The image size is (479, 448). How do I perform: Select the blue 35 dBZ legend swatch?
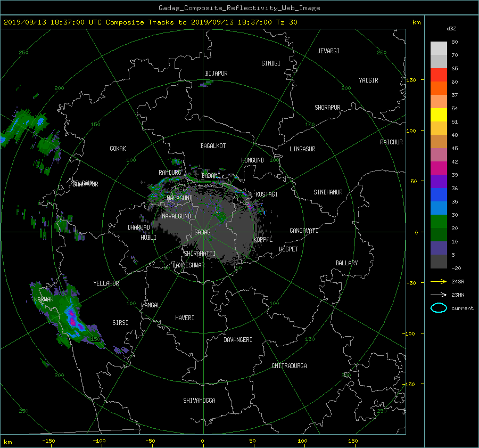tap(439, 194)
